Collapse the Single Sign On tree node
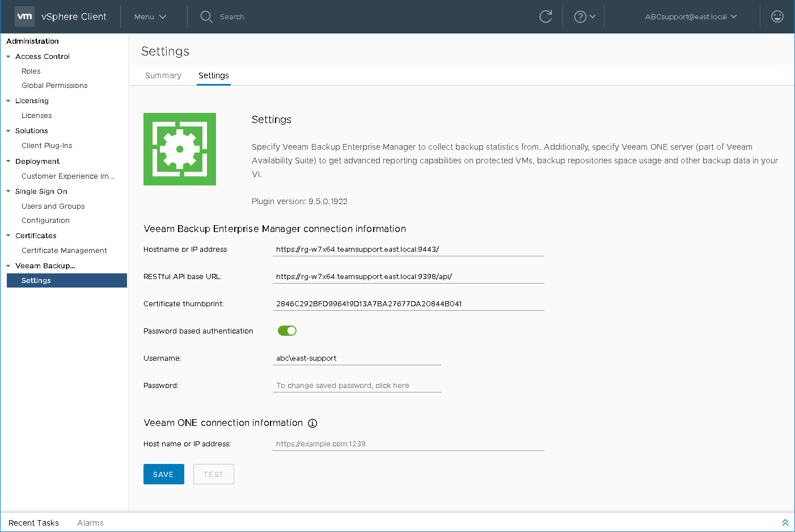 tap(9, 192)
